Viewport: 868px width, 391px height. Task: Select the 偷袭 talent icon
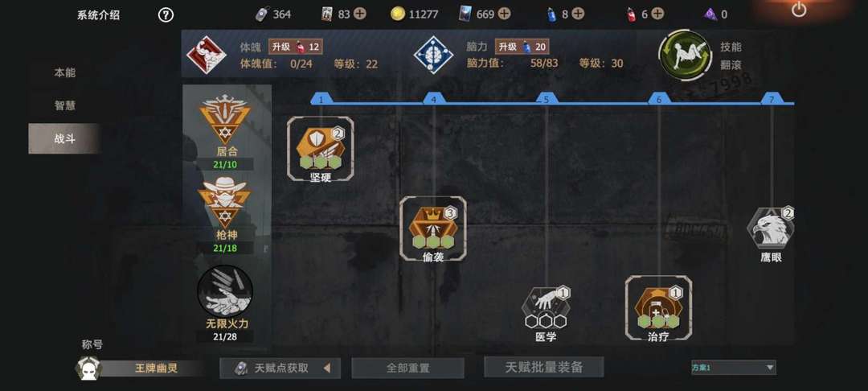[x=433, y=228]
